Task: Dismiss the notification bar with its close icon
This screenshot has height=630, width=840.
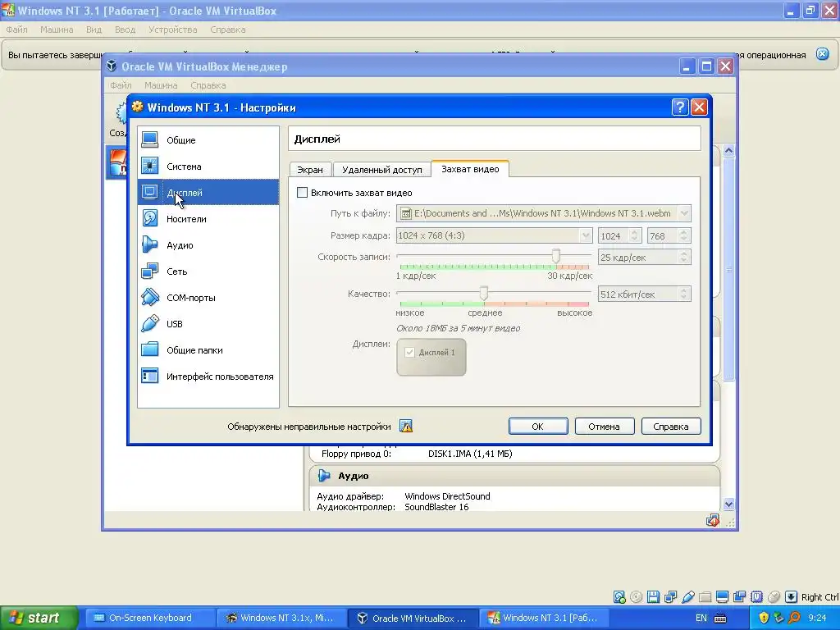Action: [x=822, y=54]
